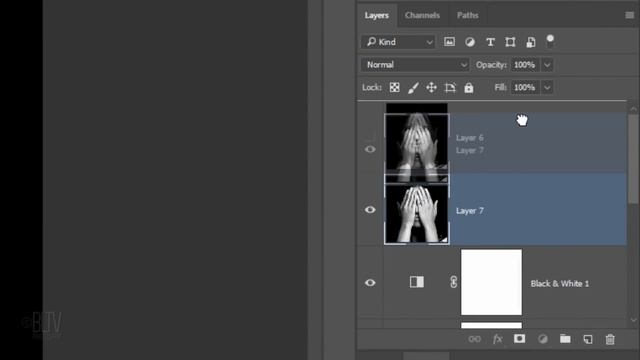Lock image pixels brush icon
The image size is (640, 360).
(x=413, y=87)
